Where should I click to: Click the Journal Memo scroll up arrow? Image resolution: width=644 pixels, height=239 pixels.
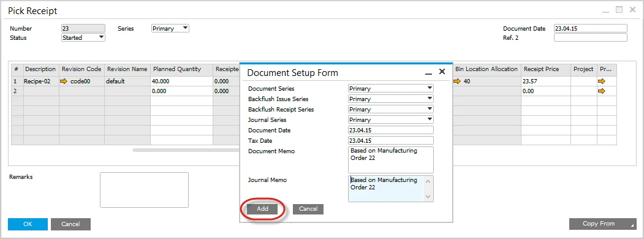tap(428, 181)
